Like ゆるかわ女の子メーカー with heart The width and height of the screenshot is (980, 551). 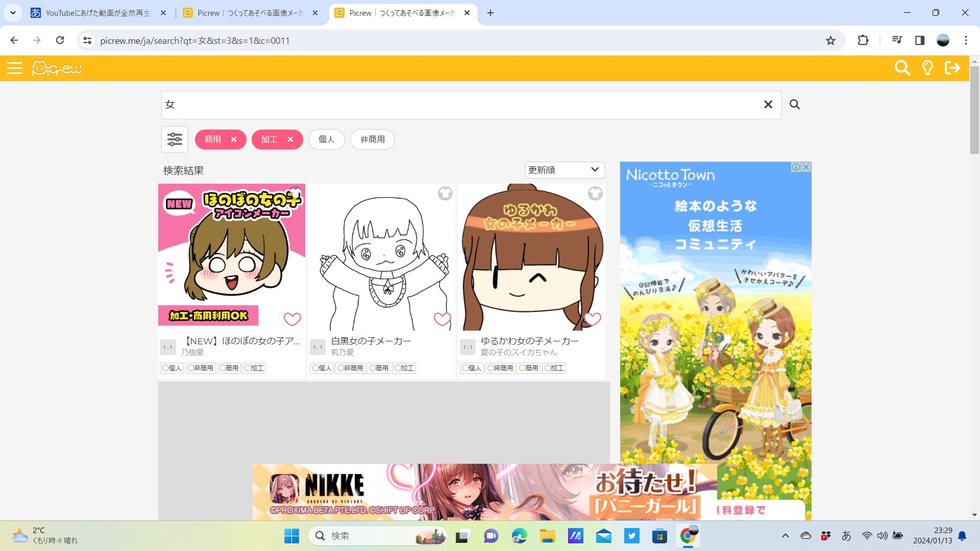click(592, 319)
